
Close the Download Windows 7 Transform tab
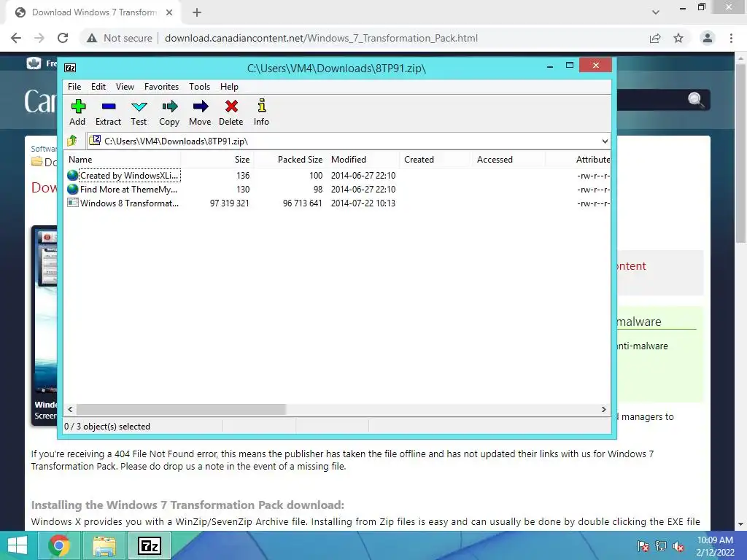169,12
